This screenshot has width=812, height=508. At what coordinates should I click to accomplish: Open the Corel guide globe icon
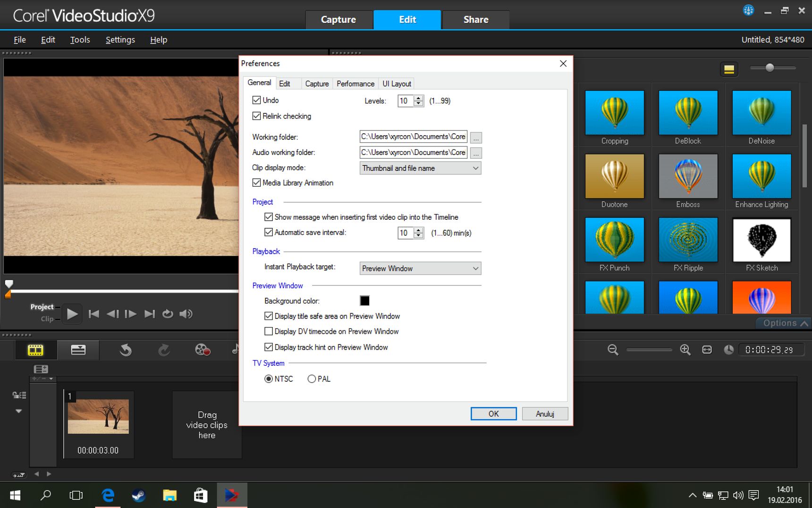coord(748,10)
